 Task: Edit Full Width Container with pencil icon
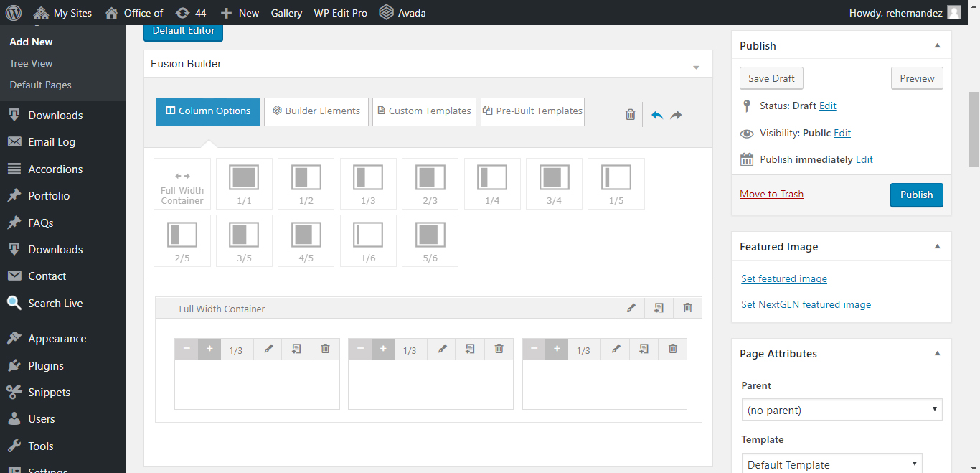point(631,308)
